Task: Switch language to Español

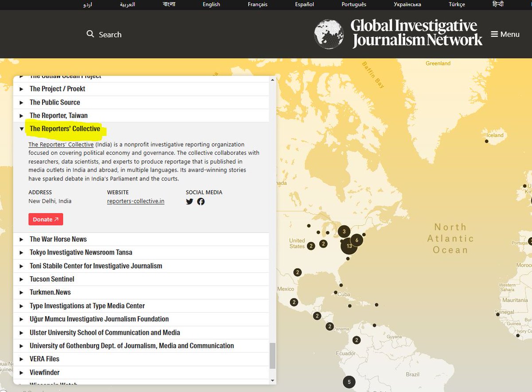Action: click(x=305, y=4)
